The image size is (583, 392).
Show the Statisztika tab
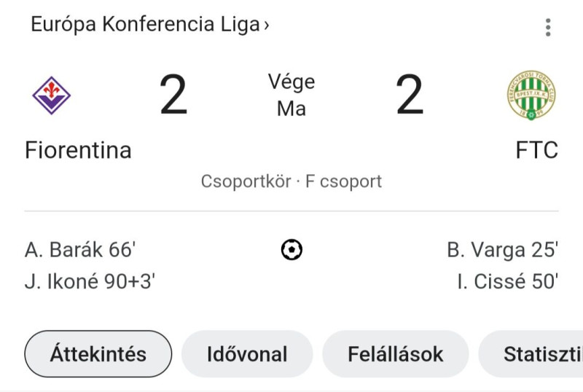point(531,353)
